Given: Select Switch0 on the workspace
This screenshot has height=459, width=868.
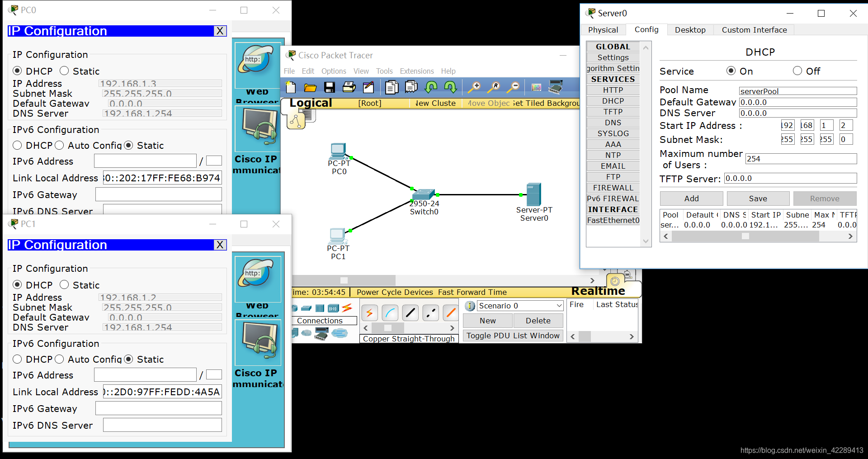Looking at the screenshot, I should click(424, 194).
